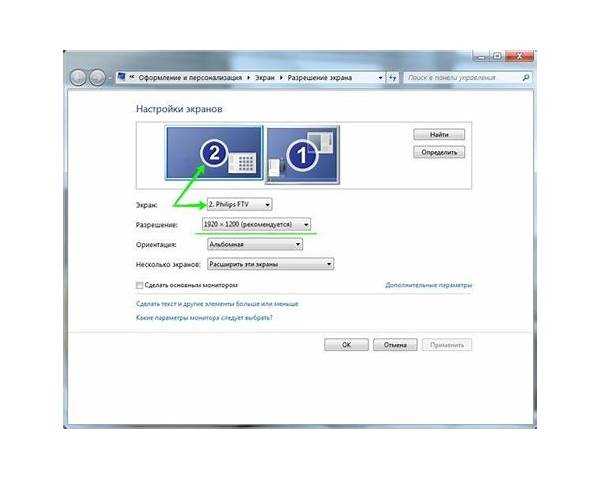
Task: Click the Back navigation arrow
Action: [78, 78]
